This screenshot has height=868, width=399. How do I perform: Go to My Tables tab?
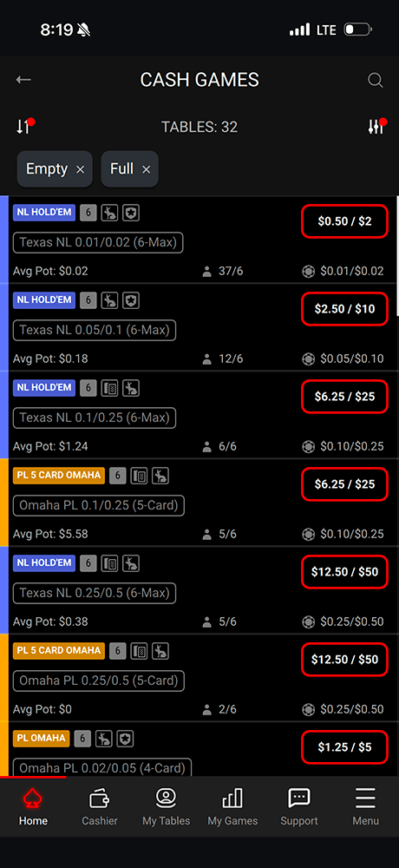click(x=166, y=807)
